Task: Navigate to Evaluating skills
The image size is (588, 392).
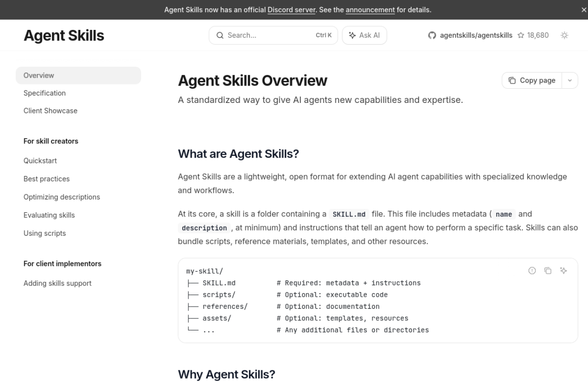Action: (49, 215)
